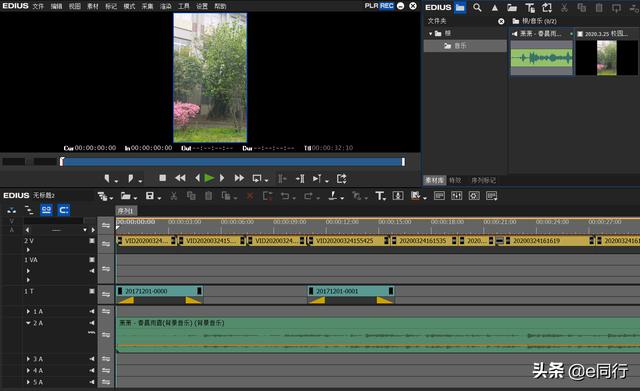
Task: Open the 编辑 menu in the menu bar
Action: [x=56, y=6]
